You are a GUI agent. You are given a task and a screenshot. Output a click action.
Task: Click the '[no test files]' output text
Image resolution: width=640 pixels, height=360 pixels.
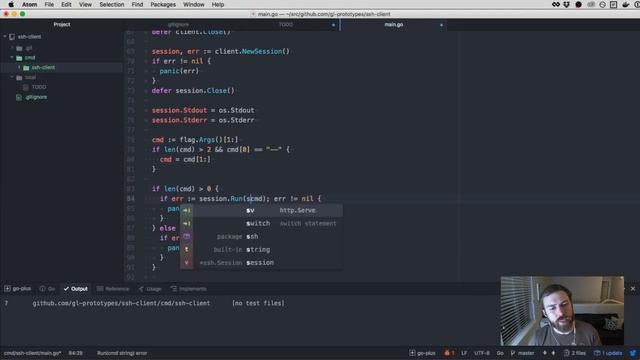click(258, 303)
